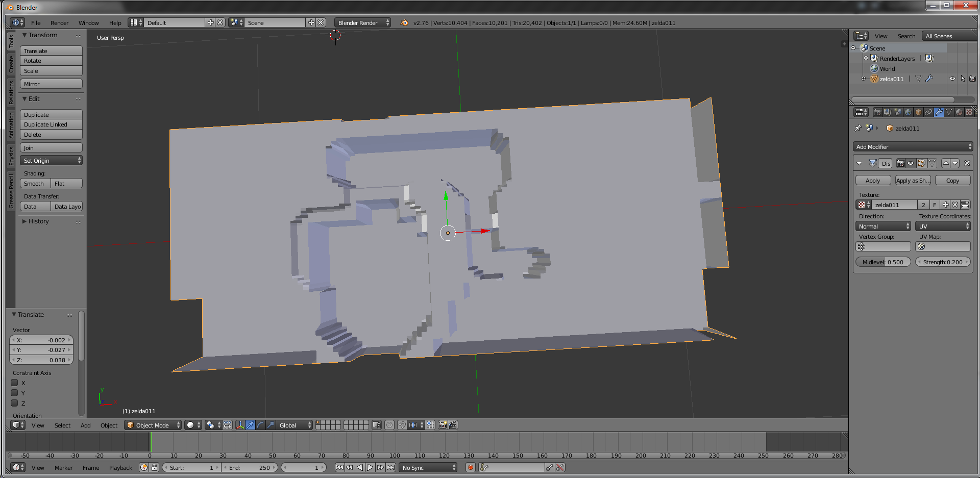Open the Object properties cube tab
This screenshot has width=980, height=478.
(918, 112)
